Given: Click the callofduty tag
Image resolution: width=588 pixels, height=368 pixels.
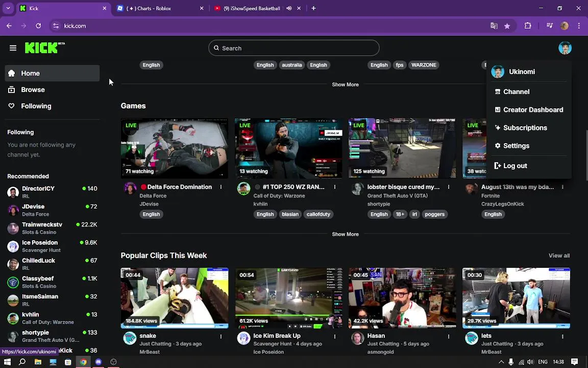Looking at the screenshot, I should [x=318, y=215].
